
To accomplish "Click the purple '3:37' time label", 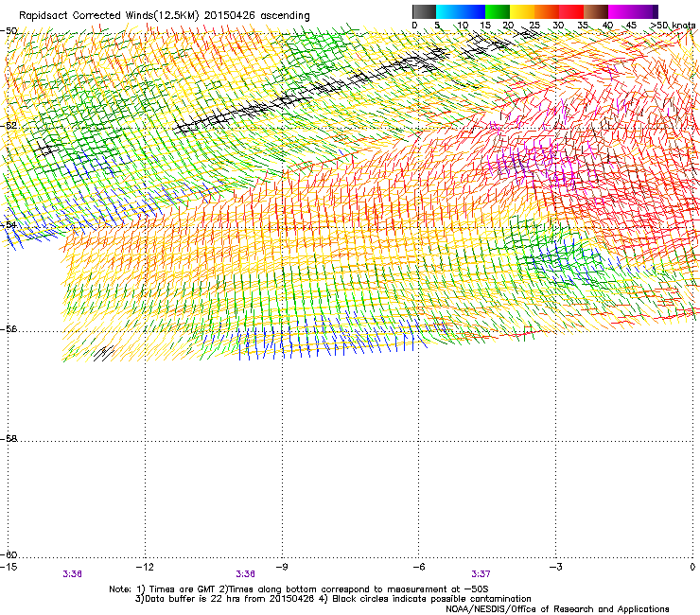I will pos(481,574).
